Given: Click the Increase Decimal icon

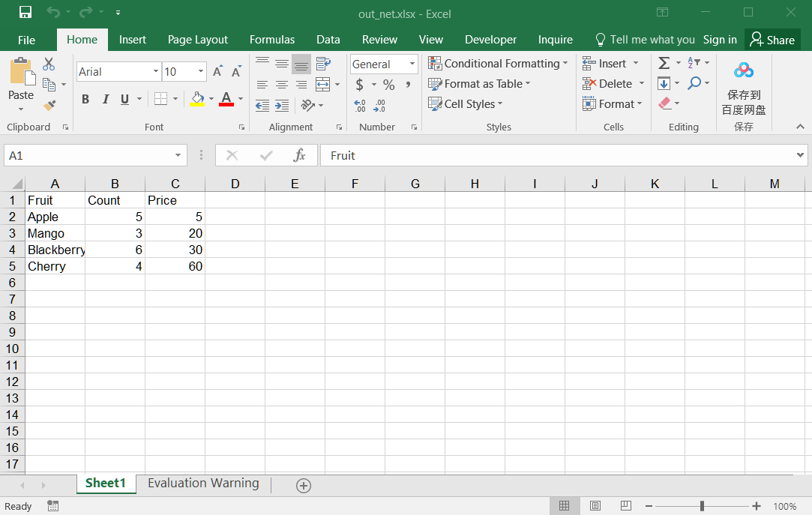Looking at the screenshot, I should tap(360, 106).
